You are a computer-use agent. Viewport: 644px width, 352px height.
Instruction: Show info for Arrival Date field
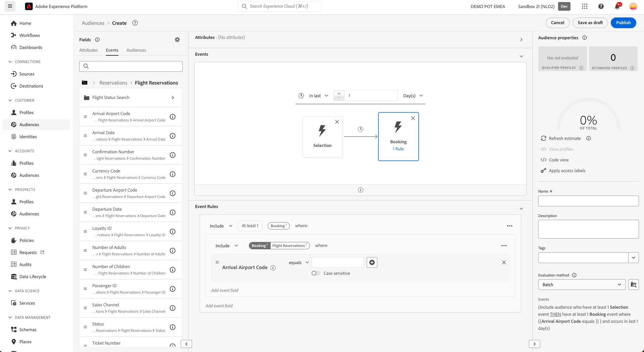click(x=173, y=136)
